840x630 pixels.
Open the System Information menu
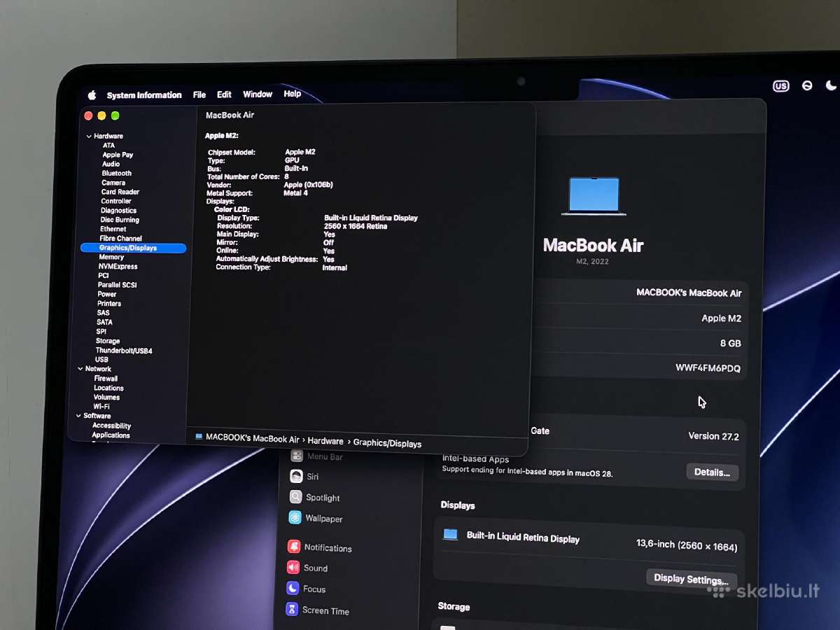144,95
